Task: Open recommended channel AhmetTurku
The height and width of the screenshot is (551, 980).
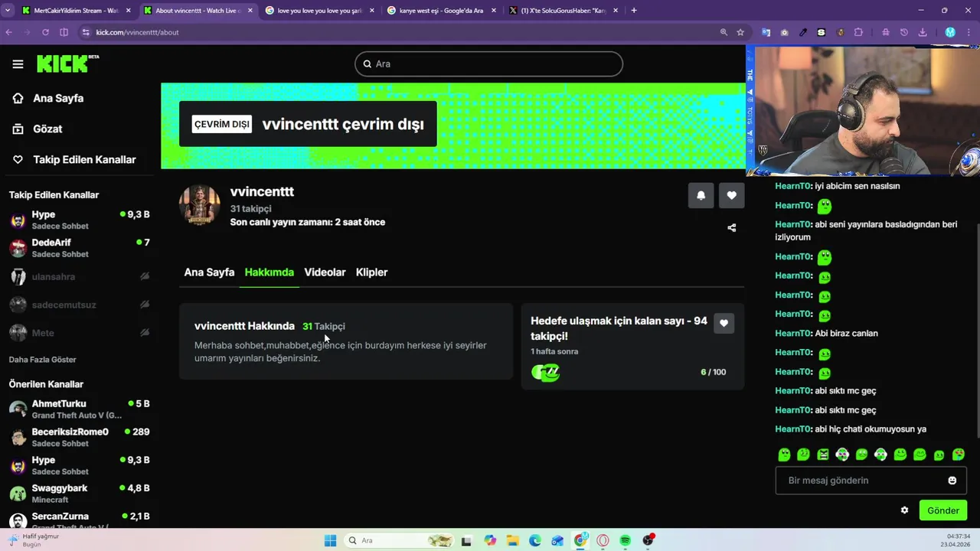Action: (80, 409)
